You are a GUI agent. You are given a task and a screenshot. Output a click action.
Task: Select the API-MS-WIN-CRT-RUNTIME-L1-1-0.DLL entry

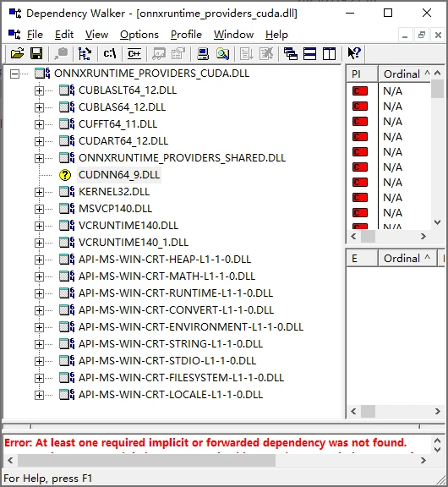click(x=176, y=293)
